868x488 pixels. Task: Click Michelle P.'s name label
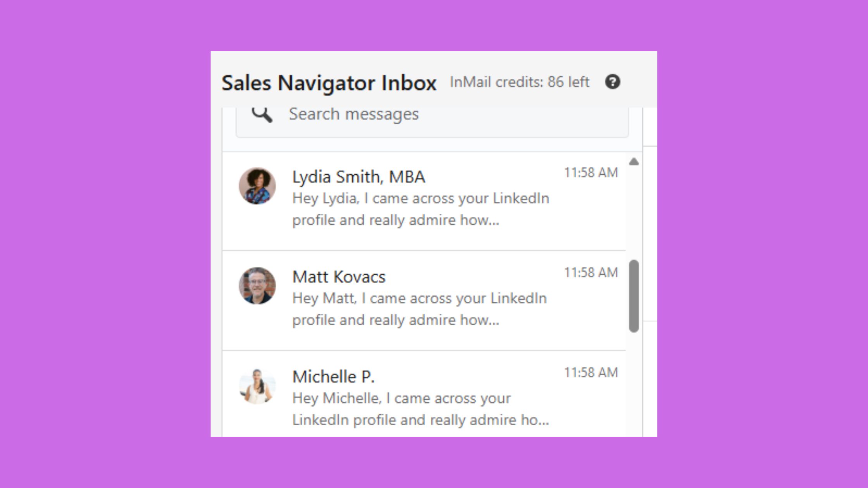[x=334, y=376]
